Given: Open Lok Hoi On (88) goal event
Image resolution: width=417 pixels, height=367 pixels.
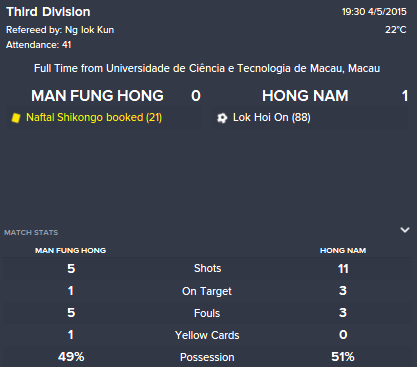Looking at the screenshot, I should 272,117.
